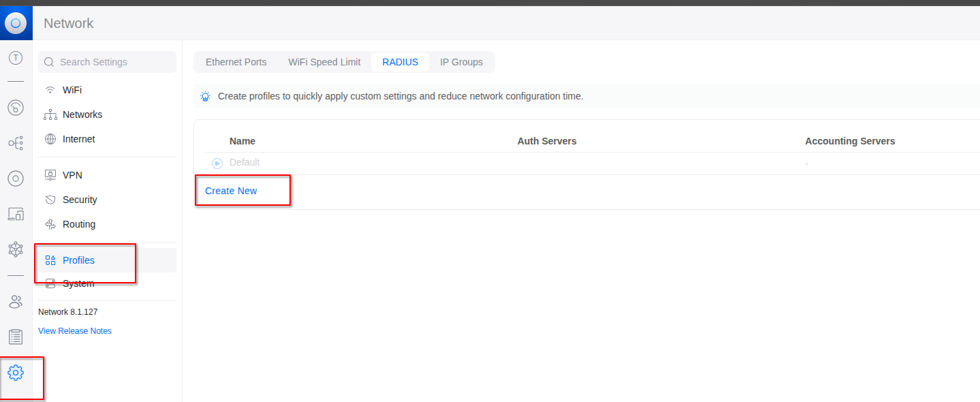This screenshot has height=402, width=980.
Task: Switch to the WiFi Speed Limit tab
Action: (324, 62)
